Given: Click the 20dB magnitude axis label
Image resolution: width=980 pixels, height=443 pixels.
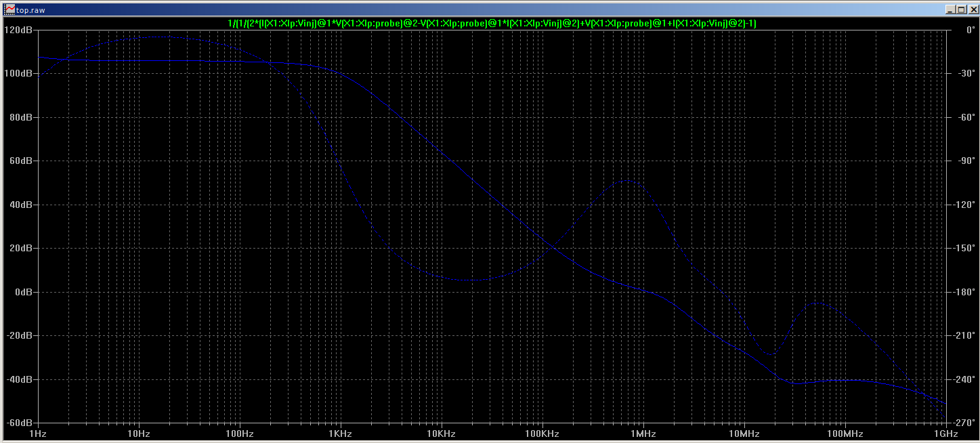Looking at the screenshot, I should pos(20,248).
